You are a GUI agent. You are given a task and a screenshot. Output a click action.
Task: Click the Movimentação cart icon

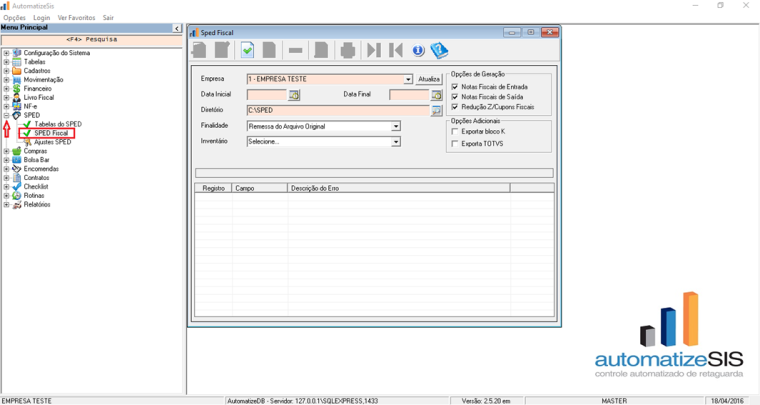point(17,80)
